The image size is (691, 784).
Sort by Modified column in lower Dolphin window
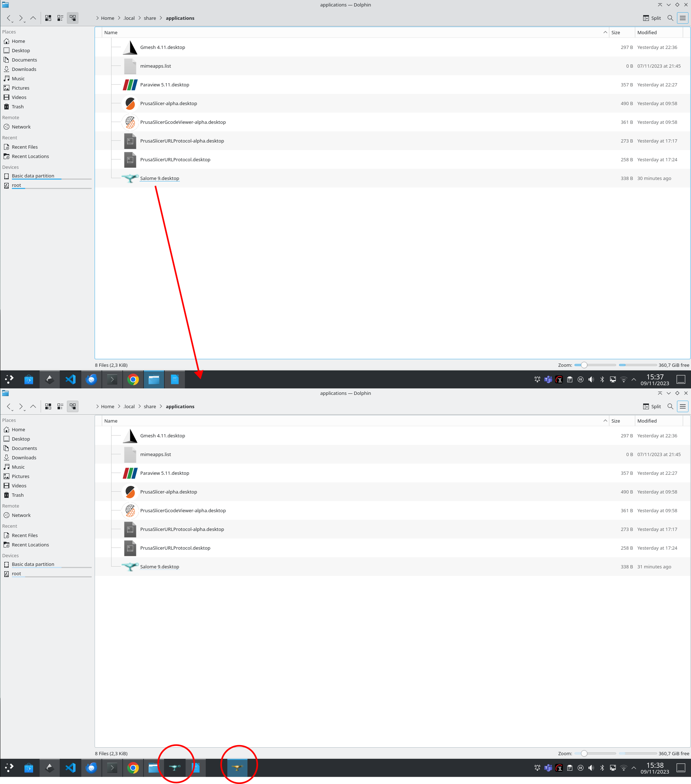click(659, 421)
